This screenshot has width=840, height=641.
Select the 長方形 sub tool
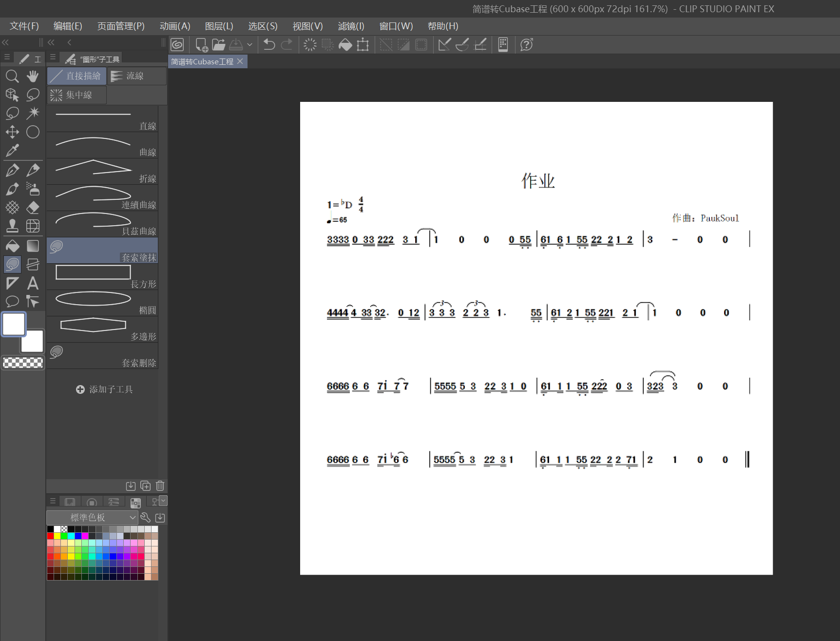coord(102,277)
